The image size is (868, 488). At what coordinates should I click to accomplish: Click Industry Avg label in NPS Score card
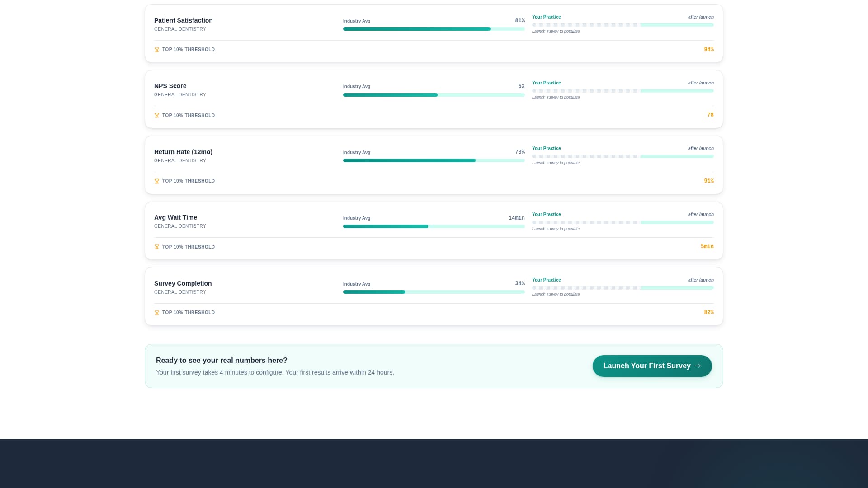click(357, 87)
